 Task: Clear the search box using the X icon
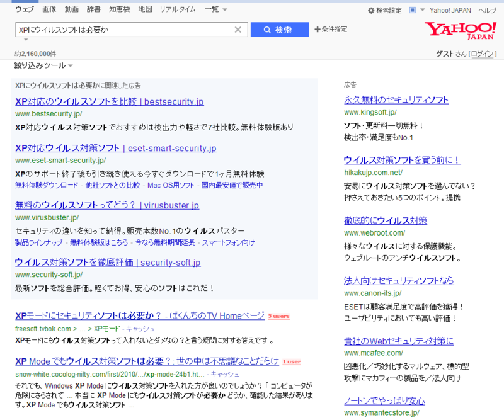point(238,30)
